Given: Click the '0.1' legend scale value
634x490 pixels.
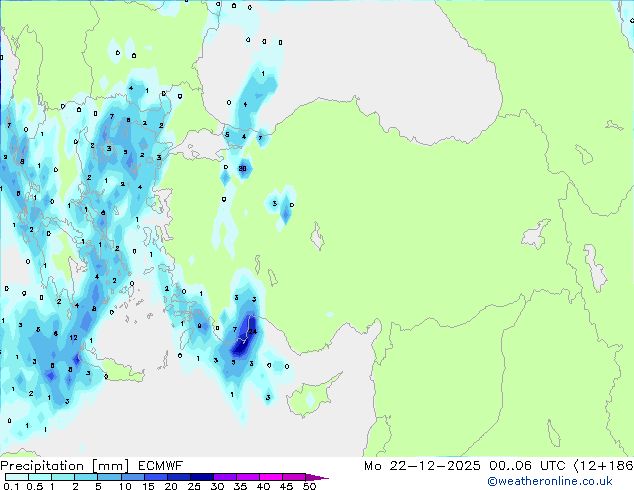Looking at the screenshot, I should click(11, 486).
